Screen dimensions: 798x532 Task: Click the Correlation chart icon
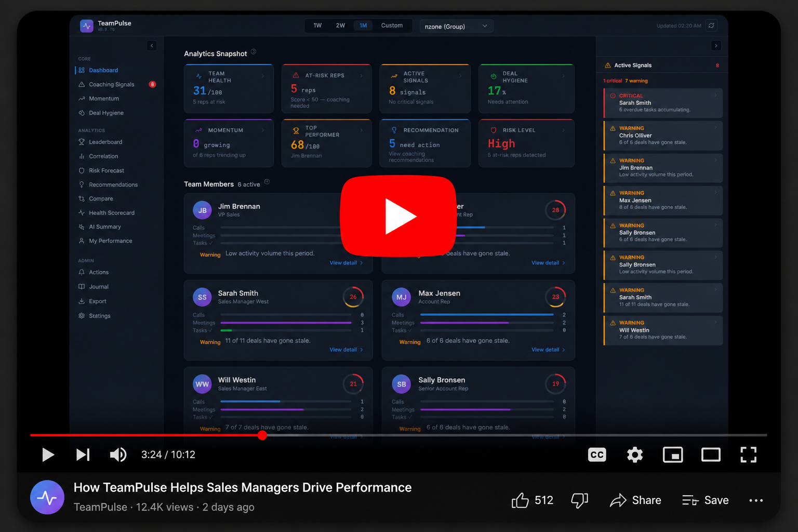pos(82,156)
